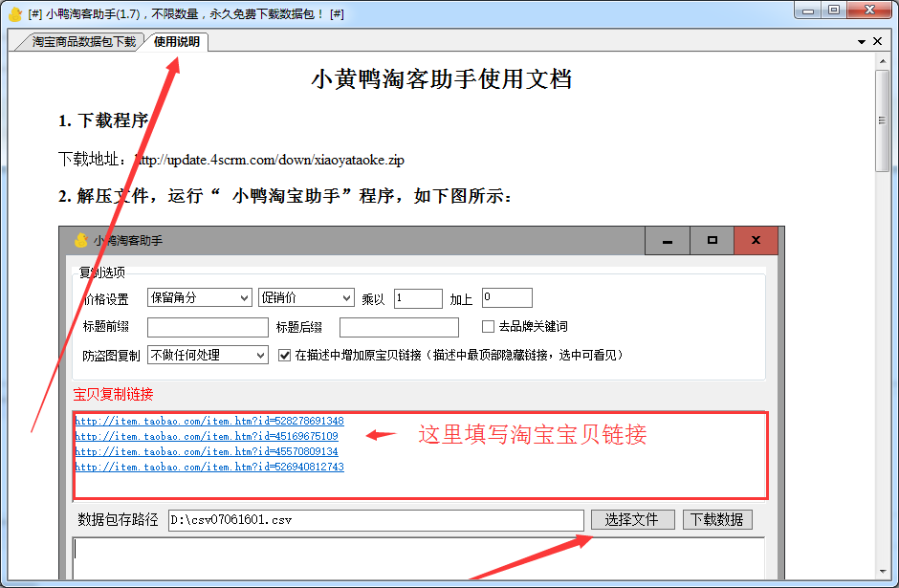The height and width of the screenshot is (588, 899).
Task: Click the 选择文件 button
Action: (633, 520)
